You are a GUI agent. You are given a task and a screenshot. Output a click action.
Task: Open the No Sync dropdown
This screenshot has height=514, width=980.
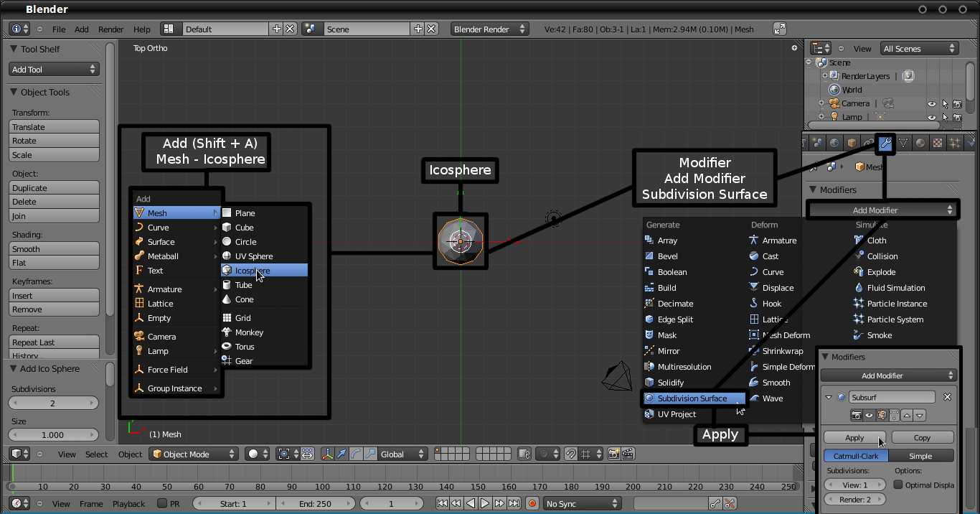[x=582, y=504]
